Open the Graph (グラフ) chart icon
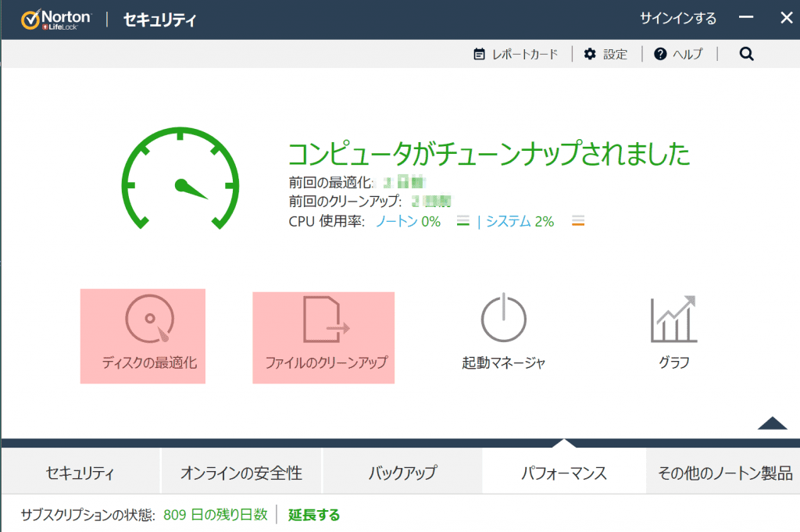Viewport: 800px width, 532px height. (x=673, y=320)
